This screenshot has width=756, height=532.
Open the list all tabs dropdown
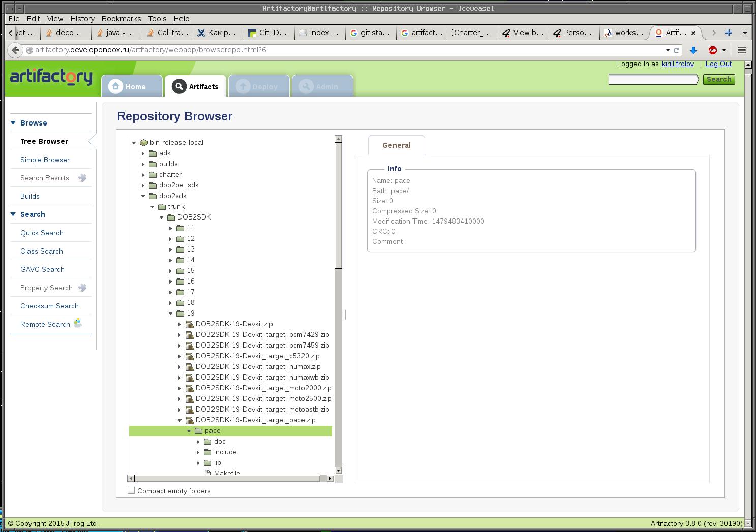point(745,33)
